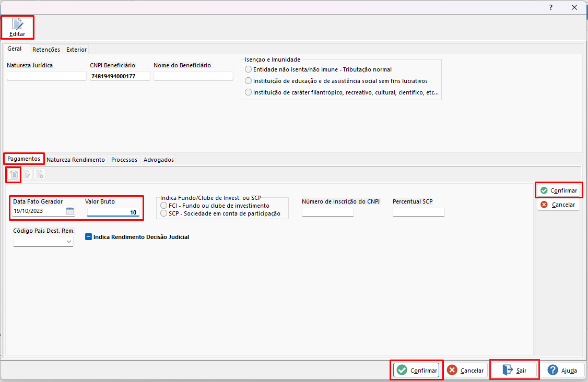Open the Advogados tab
Viewport: 588px width, 382px height.
pos(159,160)
